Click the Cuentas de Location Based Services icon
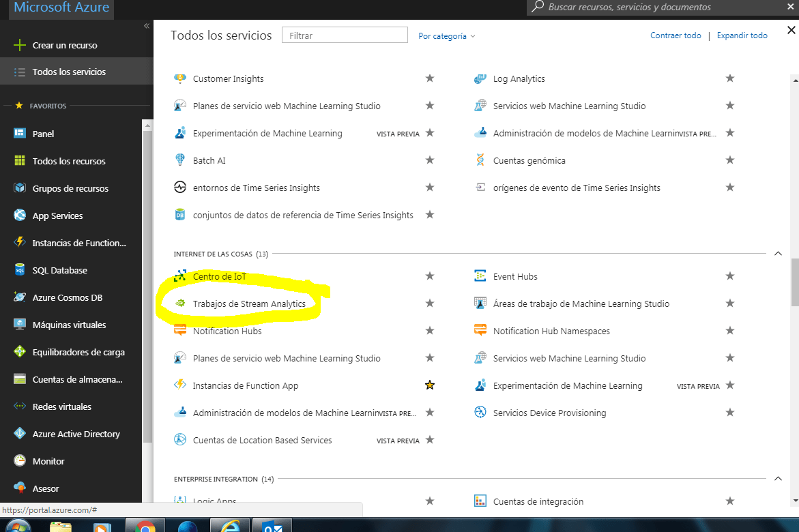Screen dimensions: 799x532 click(180, 439)
